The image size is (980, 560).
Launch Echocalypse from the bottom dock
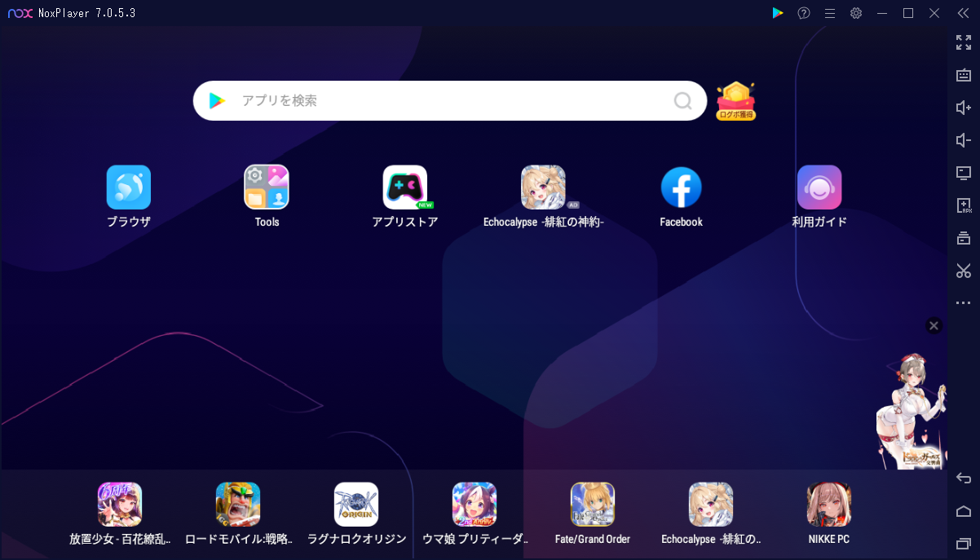tap(711, 504)
